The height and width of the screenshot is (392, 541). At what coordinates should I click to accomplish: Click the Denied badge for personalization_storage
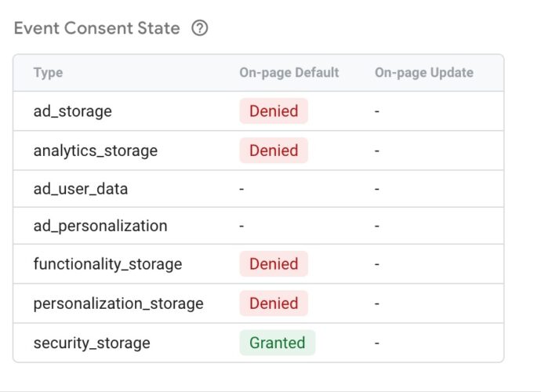pyautogui.click(x=274, y=303)
